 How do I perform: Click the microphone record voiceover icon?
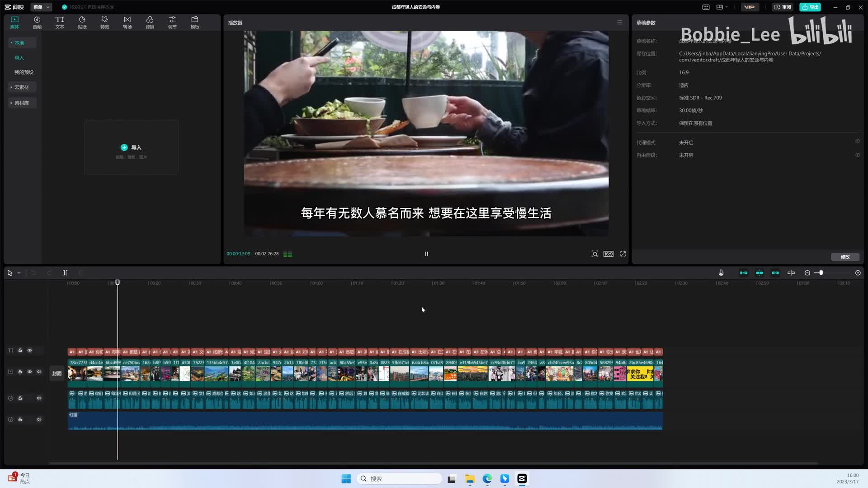click(721, 273)
